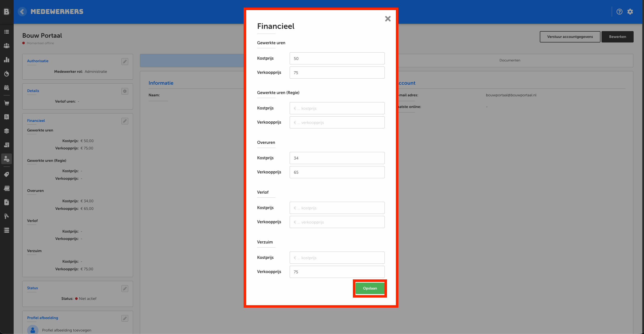
Task: Click the € 65,00 Overuren Verkoopprijs value
Action: click(87, 209)
